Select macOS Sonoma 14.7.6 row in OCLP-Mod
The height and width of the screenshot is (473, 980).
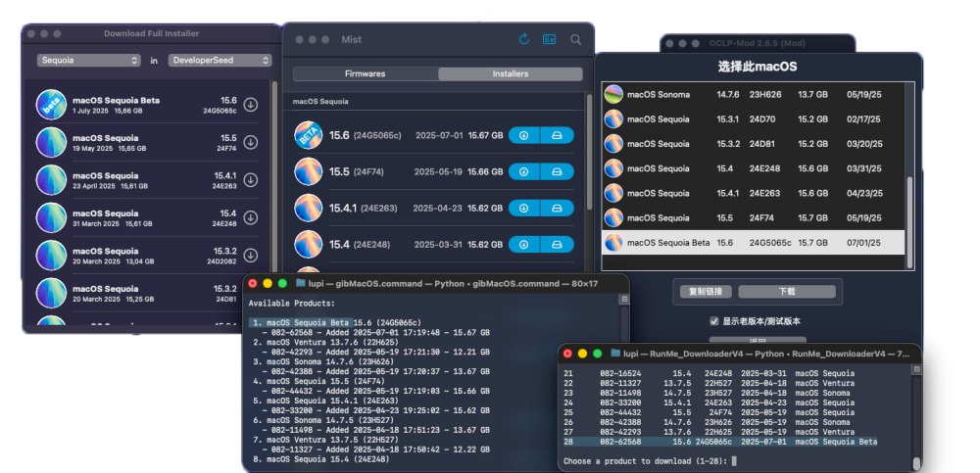(753, 94)
